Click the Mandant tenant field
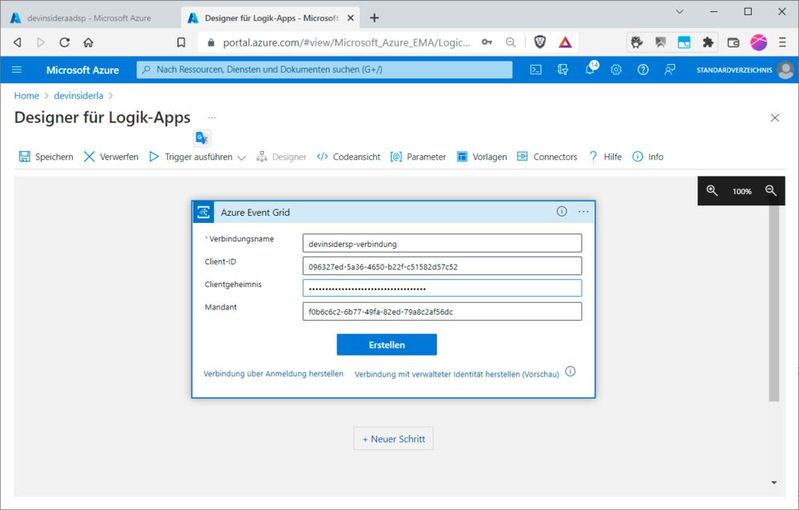 tap(442, 311)
